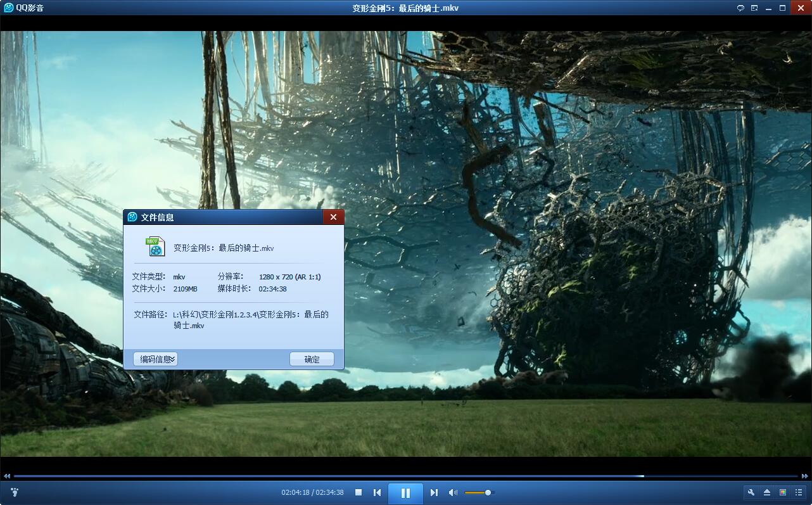The image size is (812, 505).
Task: Skip to the next file
Action: tap(434, 492)
